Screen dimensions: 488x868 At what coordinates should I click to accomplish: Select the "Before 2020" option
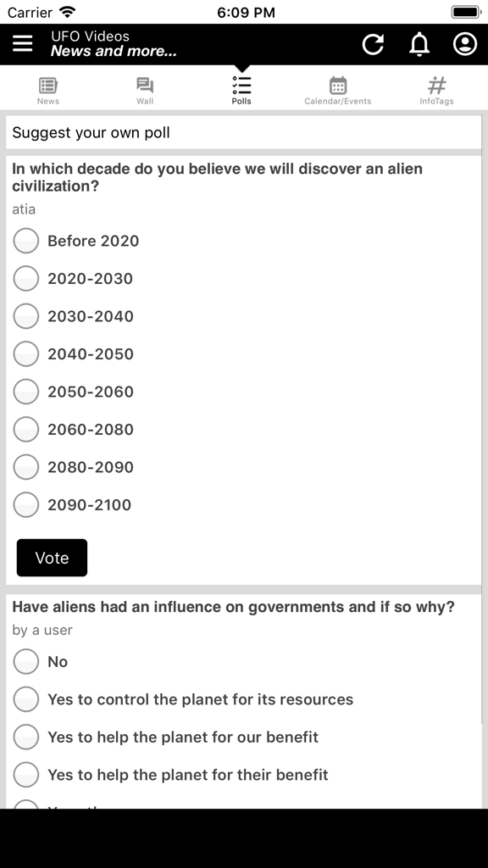[26, 241]
